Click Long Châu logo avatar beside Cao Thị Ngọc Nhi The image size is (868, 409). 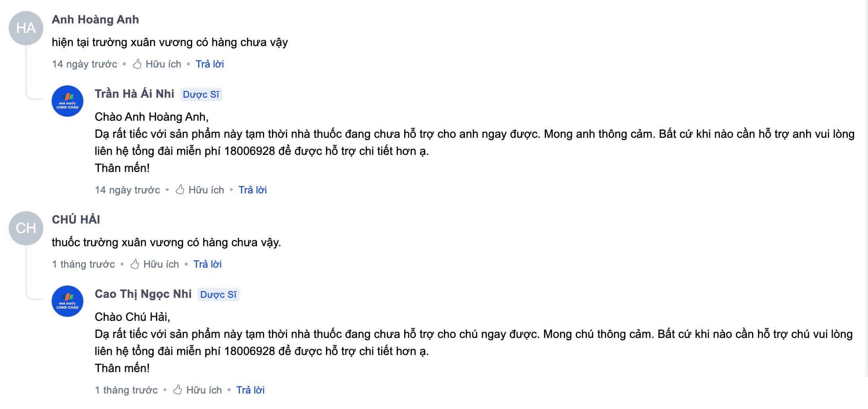pyautogui.click(x=68, y=301)
